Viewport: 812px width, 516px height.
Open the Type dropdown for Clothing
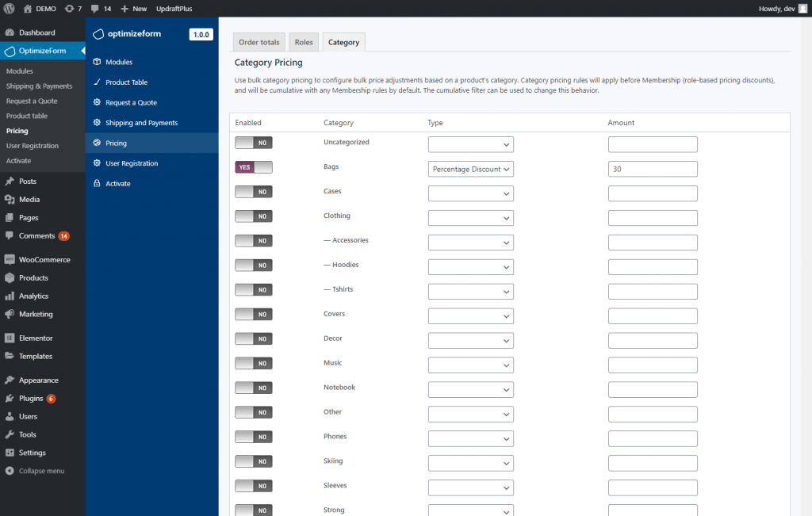click(471, 218)
